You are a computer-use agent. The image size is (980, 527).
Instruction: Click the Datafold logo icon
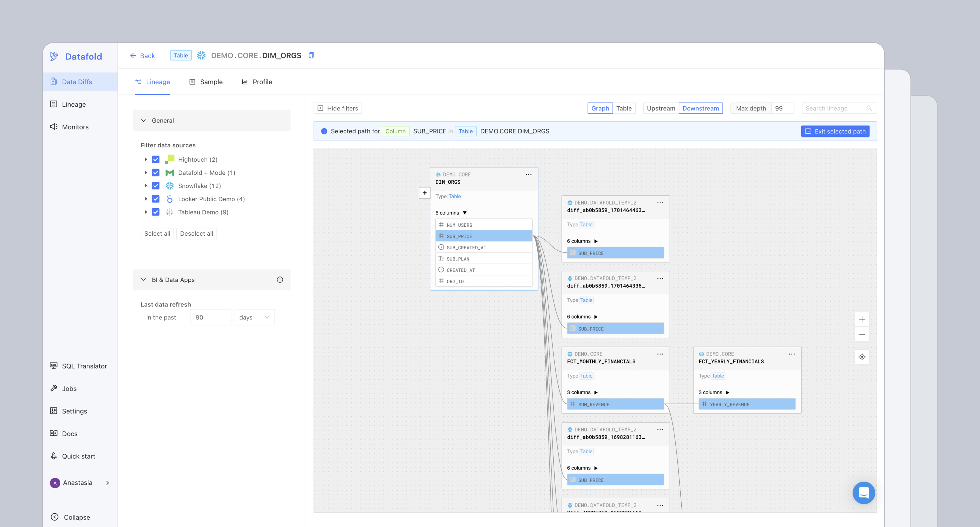(54, 56)
